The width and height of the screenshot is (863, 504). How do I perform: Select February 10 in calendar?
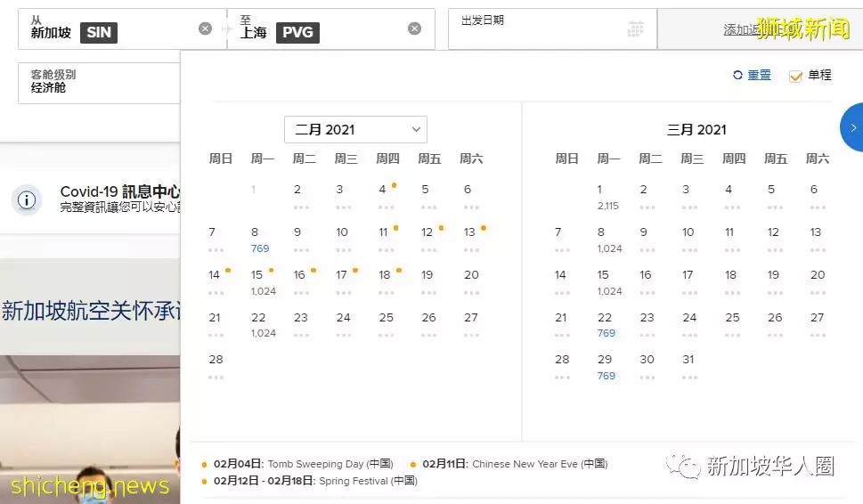(344, 240)
